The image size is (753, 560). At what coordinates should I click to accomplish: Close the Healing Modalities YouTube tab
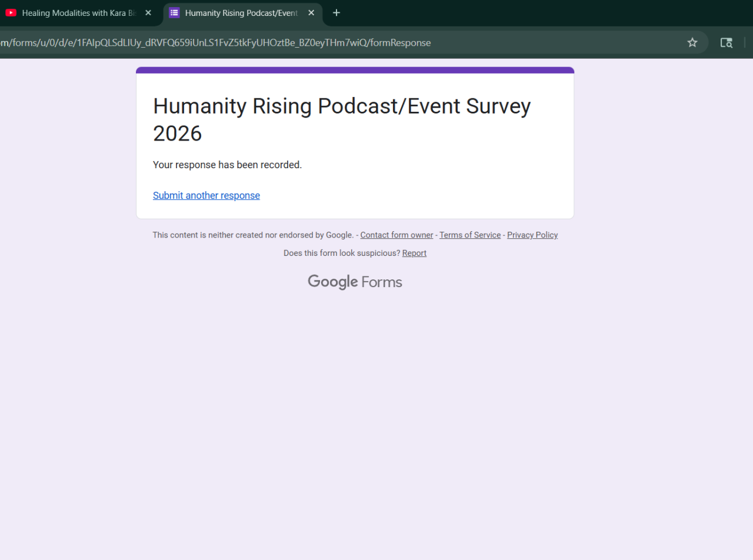click(x=148, y=13)
